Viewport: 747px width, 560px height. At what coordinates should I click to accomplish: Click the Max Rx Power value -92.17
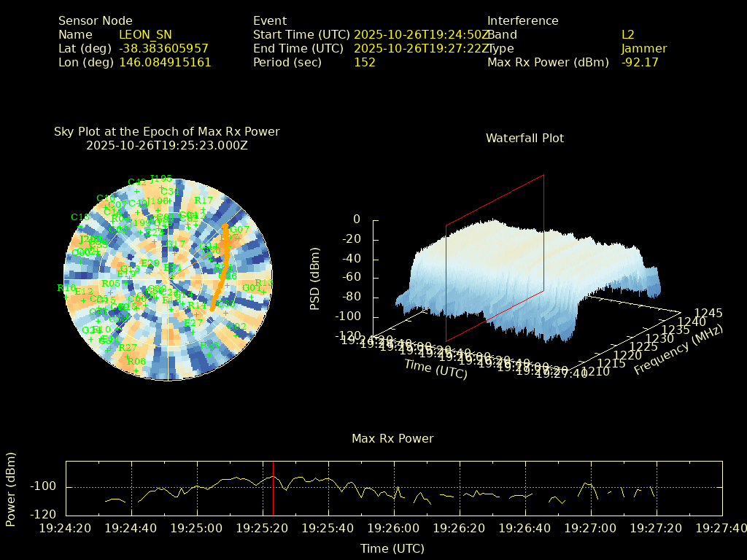coord(640,62)
